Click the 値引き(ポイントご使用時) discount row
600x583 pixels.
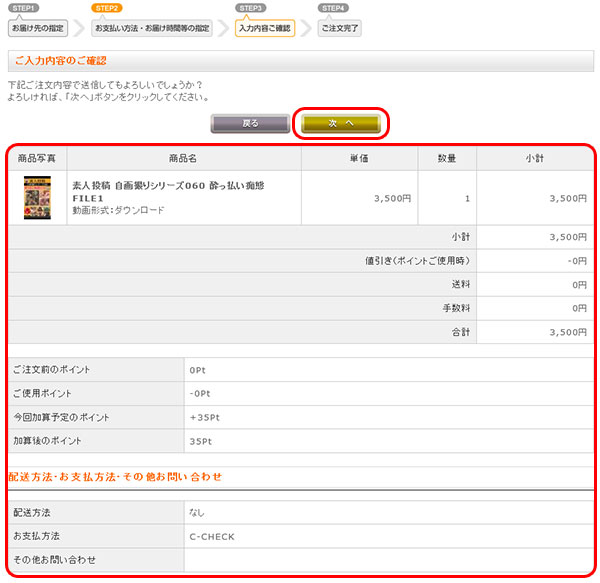[x=300, y=260]
